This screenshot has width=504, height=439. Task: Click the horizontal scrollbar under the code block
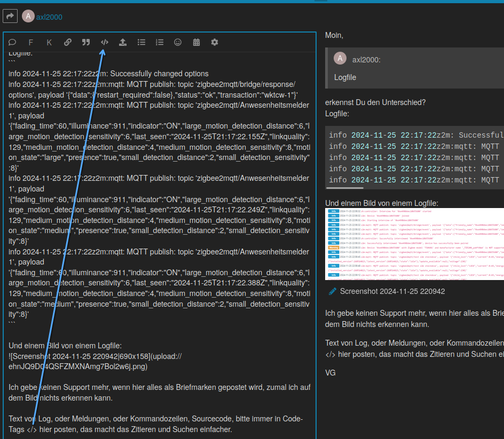tap(345, 188)
